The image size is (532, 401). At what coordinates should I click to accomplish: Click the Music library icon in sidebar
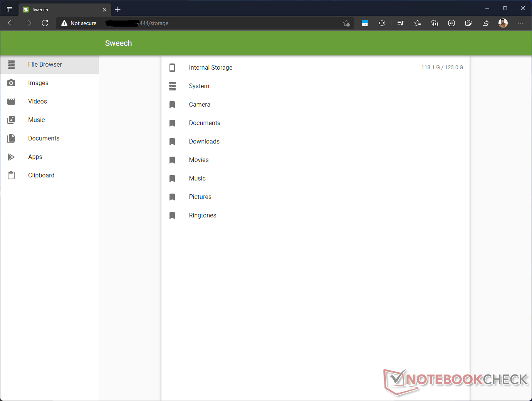[x=11, y=120]
